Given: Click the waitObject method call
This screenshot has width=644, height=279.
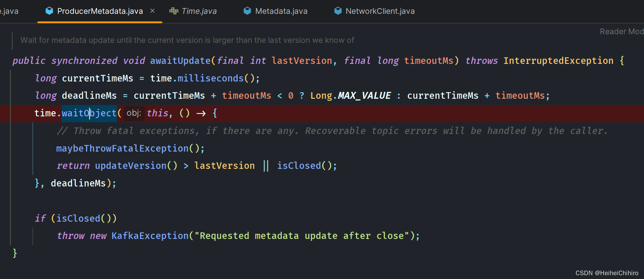Looking at the screenshot, I should point(89,113).
